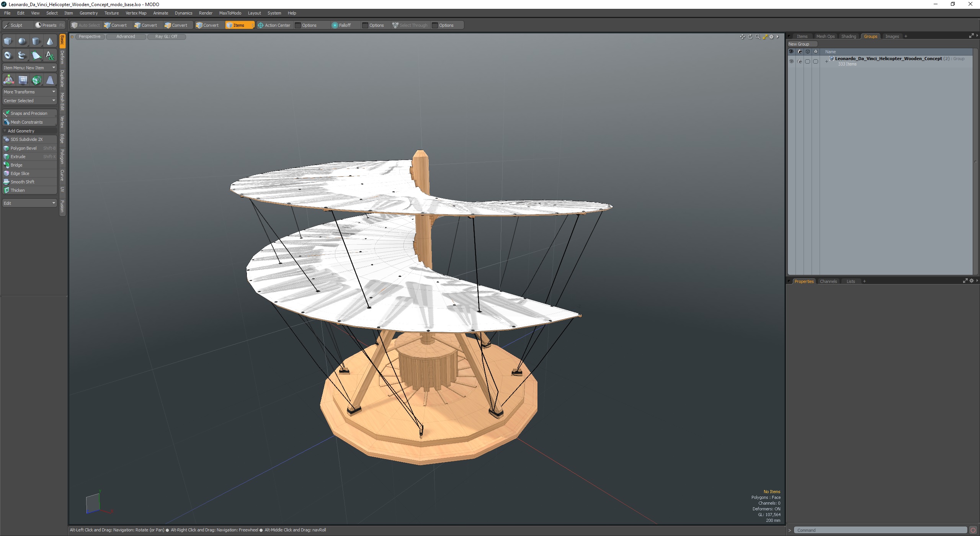Click the viewport zoom magnifier icon
The width and height of the screenshot is (980, 536).
point(757,37)
